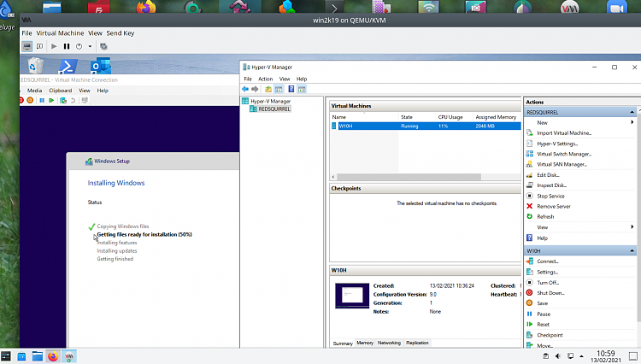Collapse the W10H actions section
This screenshot has width=641, height=364.
632,251
